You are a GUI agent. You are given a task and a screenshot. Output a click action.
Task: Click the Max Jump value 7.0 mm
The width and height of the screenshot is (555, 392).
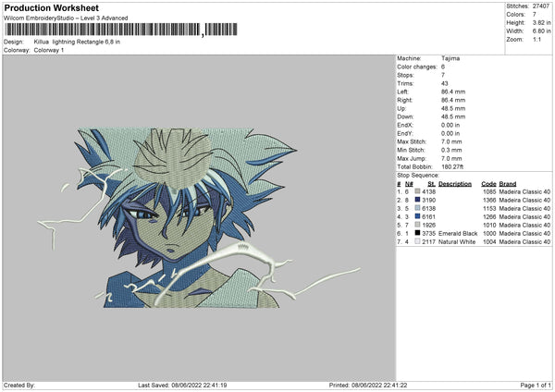451,158
